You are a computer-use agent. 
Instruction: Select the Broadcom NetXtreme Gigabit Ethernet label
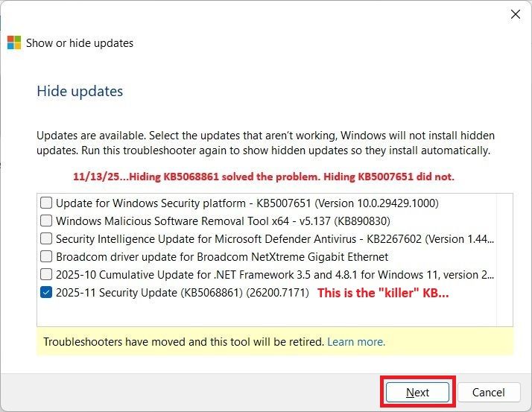coord(222,256)
